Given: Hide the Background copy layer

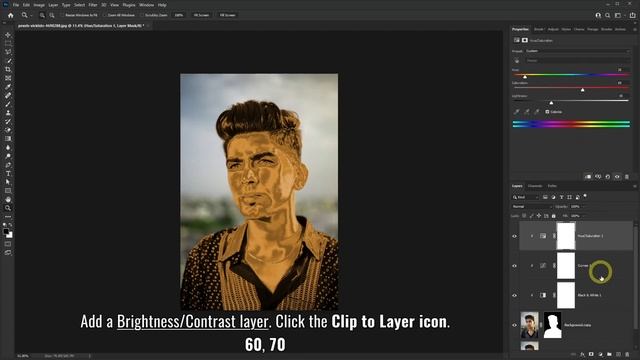Looking at the screenshot, I should pyautogui.click(x=514, y=325).
